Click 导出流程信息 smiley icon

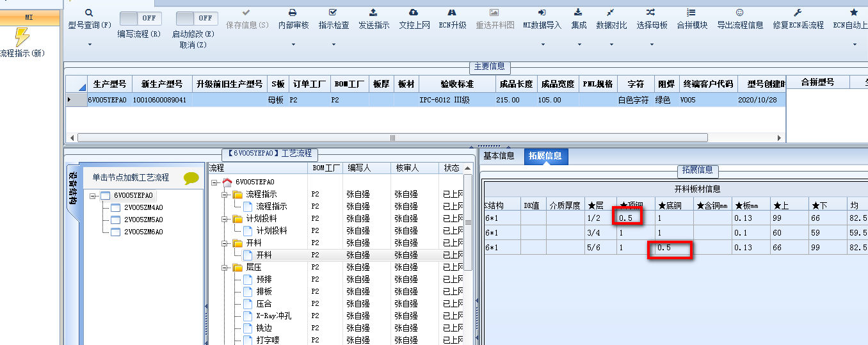(x=739, y=13)
